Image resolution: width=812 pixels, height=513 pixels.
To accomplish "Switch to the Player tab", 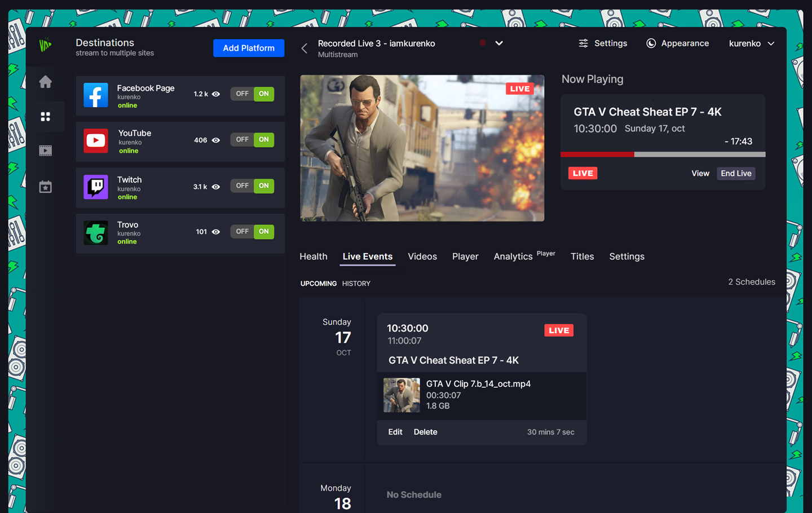I will pyautogui.click(x=465, y=256).
